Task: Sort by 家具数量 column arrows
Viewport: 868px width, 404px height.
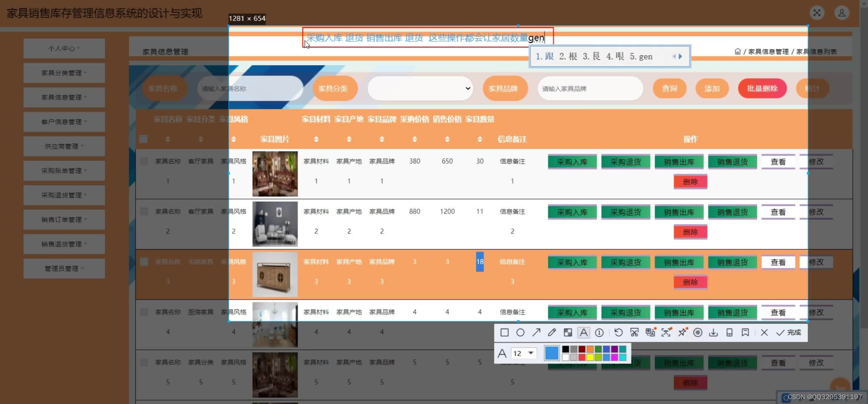Action: point(480,139)
